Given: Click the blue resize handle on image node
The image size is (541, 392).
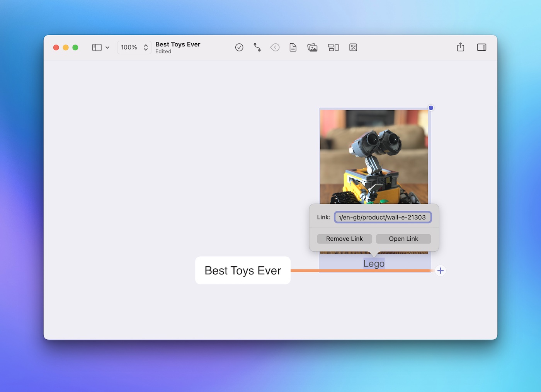Looking at the screenshot, I should click(431, 108).
